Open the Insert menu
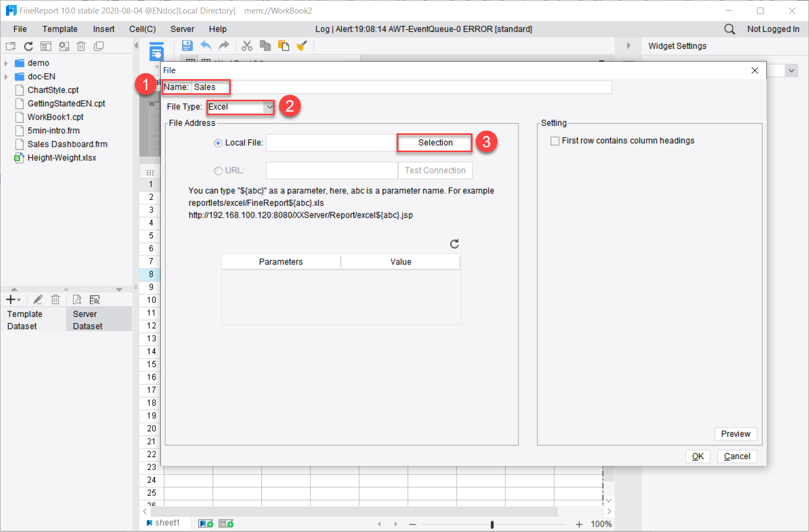 tap(103, 29)
